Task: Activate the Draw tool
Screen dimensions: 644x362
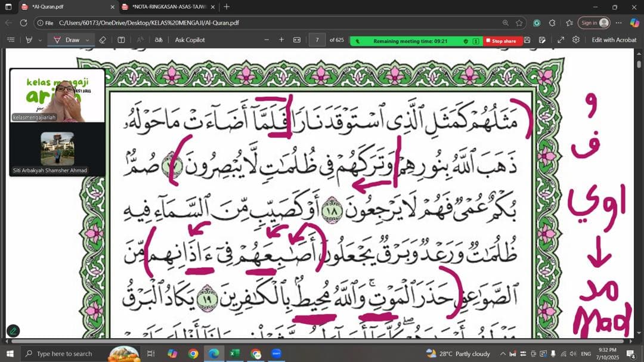Action: tap(67, 40)
